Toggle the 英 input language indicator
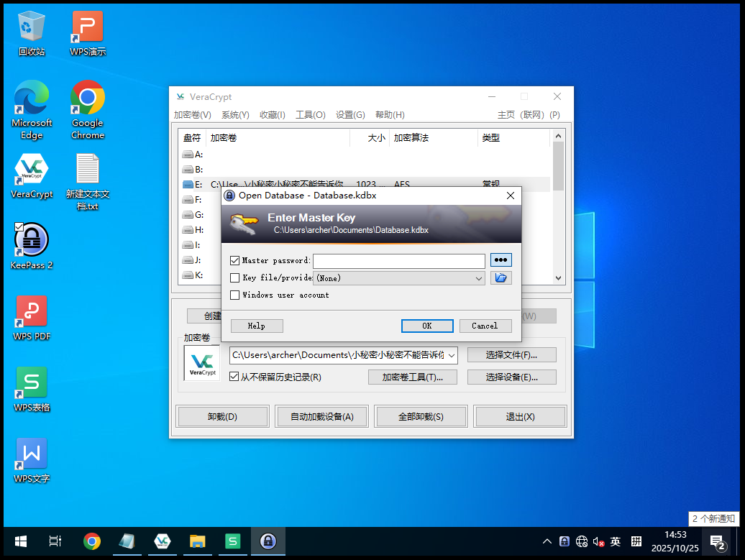 (x=616, y=541)
